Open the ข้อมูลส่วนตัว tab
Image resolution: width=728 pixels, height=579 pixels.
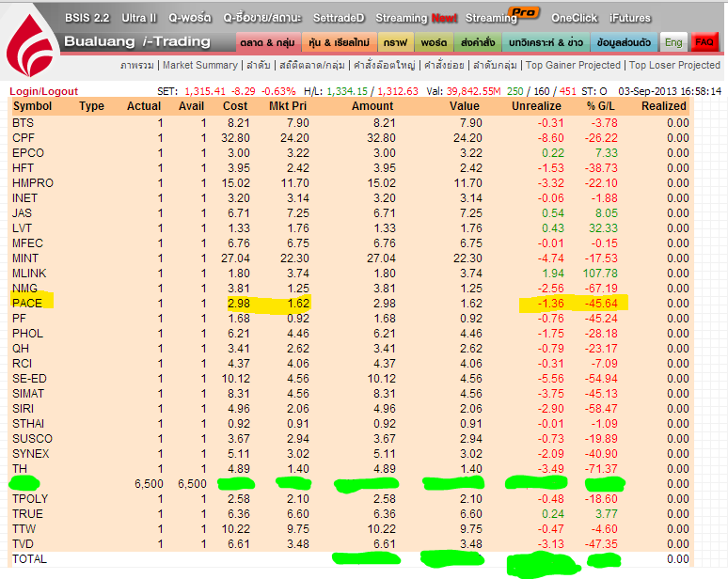624,42
